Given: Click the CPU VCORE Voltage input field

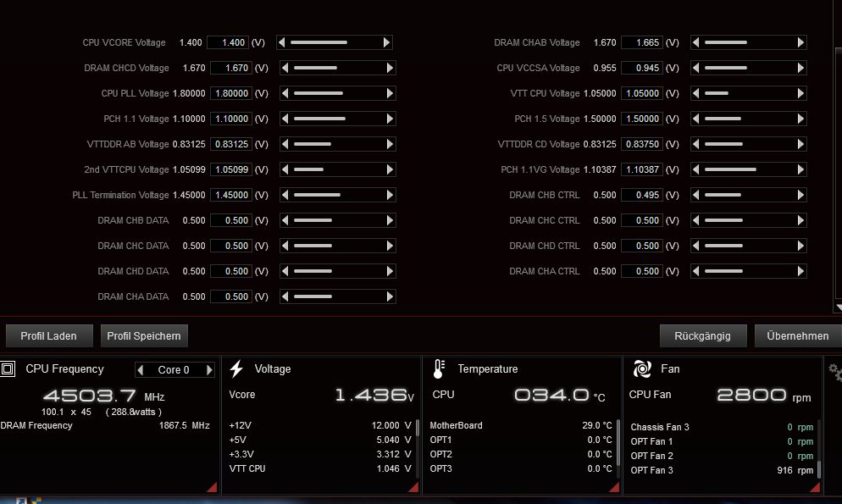Looking at the screenshot, I should click(228, 42).
